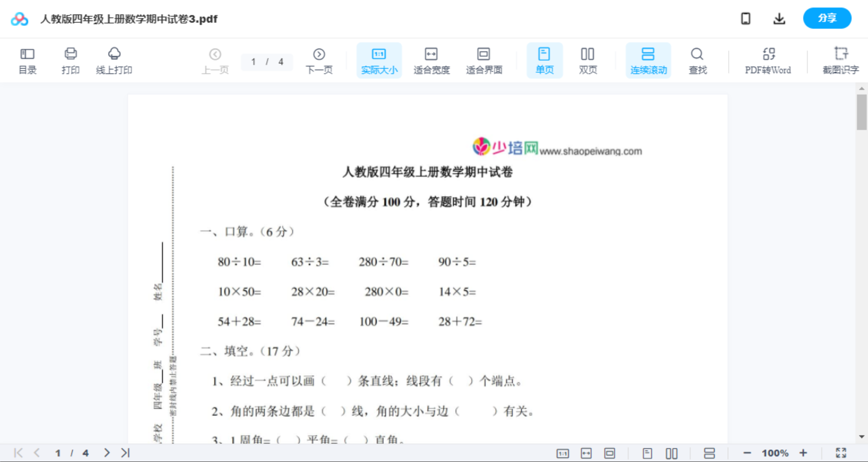
Task: Switch to 双页 two-page view
Action: [588, 60]
